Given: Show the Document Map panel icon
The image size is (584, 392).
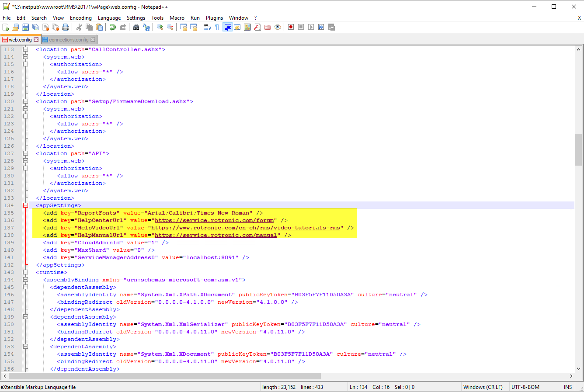Looking at the screenshot, I should pyautogui.click(x=247, y=27).
